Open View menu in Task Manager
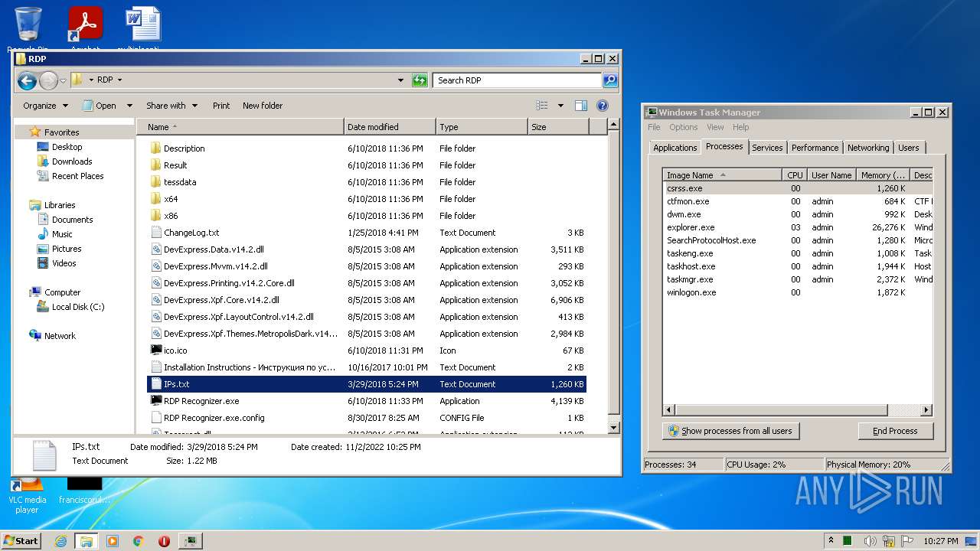The height and width of the screenshot is (551, 980). pyautogui.click(x=715, y=127)
